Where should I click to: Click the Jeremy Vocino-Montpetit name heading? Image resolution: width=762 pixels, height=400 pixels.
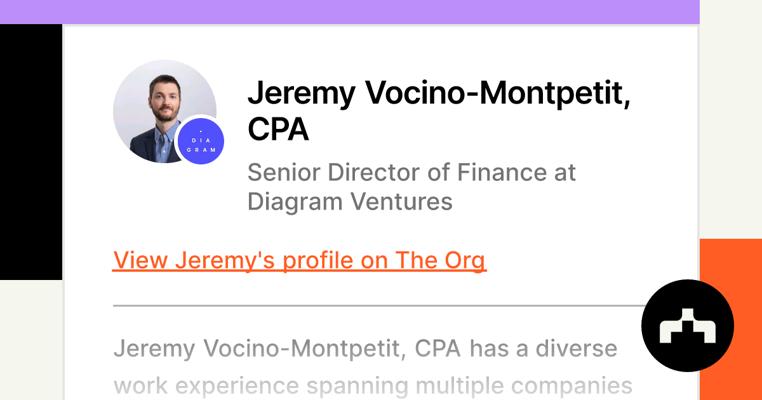click(438, 92)
